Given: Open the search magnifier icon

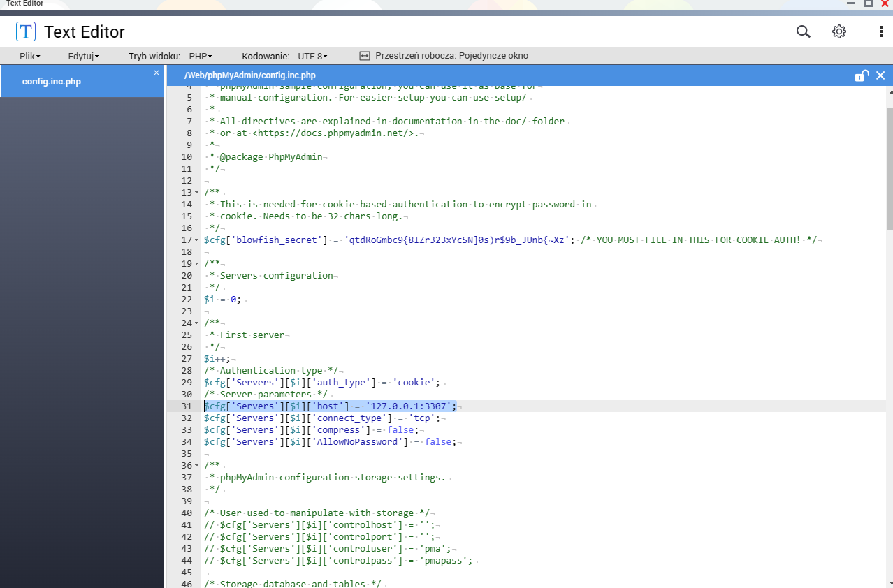Looking at the screenshot, I should coord(804,31).
